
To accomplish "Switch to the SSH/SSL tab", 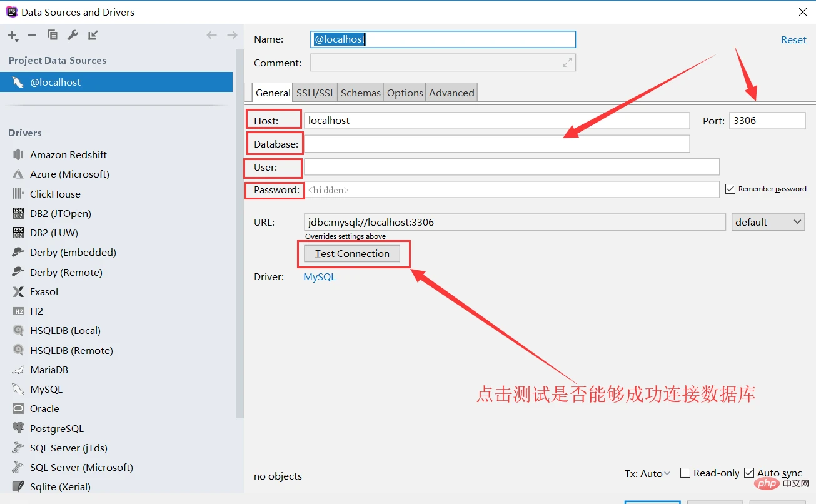I will tap(315, 93).
